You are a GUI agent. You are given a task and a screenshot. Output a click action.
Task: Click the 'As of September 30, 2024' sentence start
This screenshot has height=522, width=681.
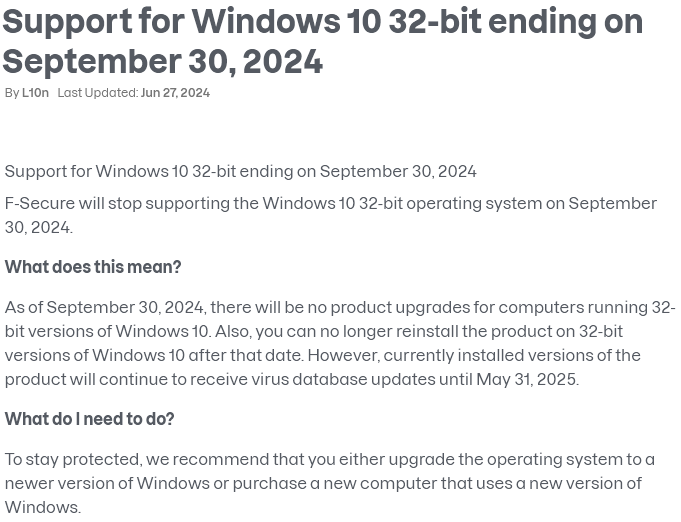click(104, 307)
